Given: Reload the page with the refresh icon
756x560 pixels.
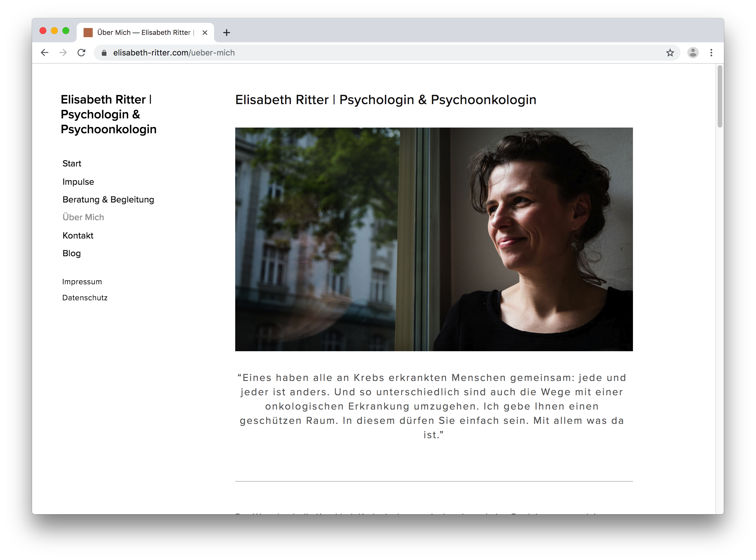Looking at the screenshot, I should [81, 53].
